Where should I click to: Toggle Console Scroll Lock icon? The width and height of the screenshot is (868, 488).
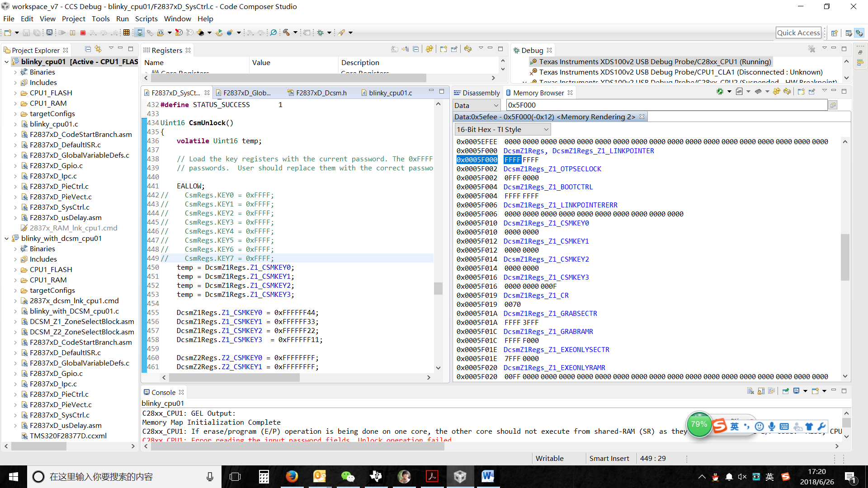pyautogui.click(x=761, y=391)
